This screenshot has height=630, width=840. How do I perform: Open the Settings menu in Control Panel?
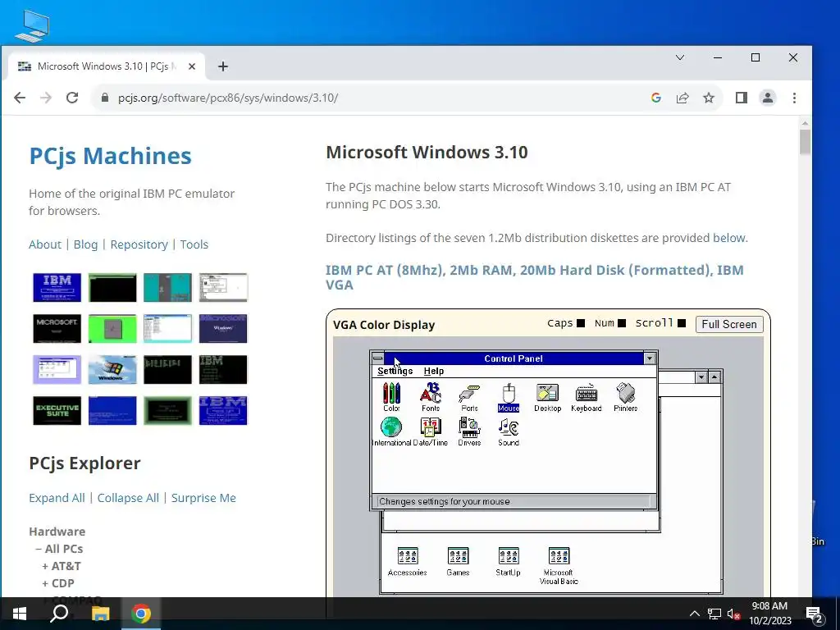tap(395, 371)
